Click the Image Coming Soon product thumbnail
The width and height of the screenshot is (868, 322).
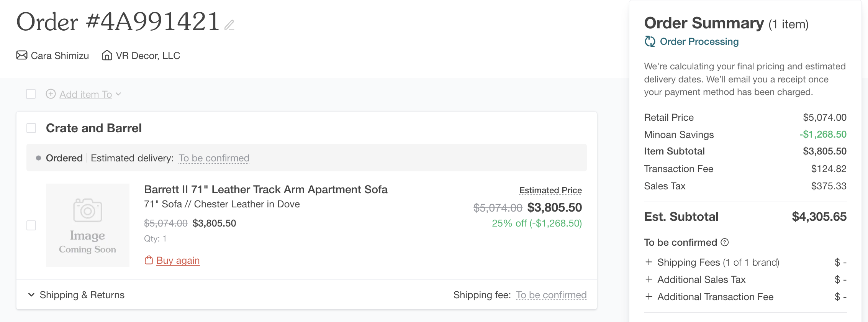point(88,225)
